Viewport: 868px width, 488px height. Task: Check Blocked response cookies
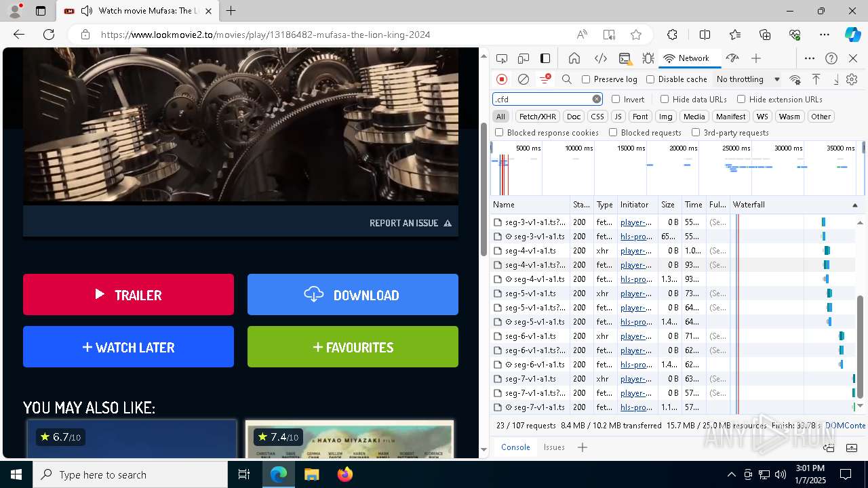click(499, 133)
